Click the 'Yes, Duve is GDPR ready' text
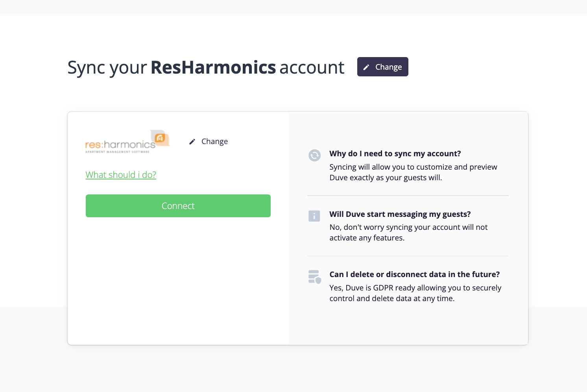 tap(415, 293)
